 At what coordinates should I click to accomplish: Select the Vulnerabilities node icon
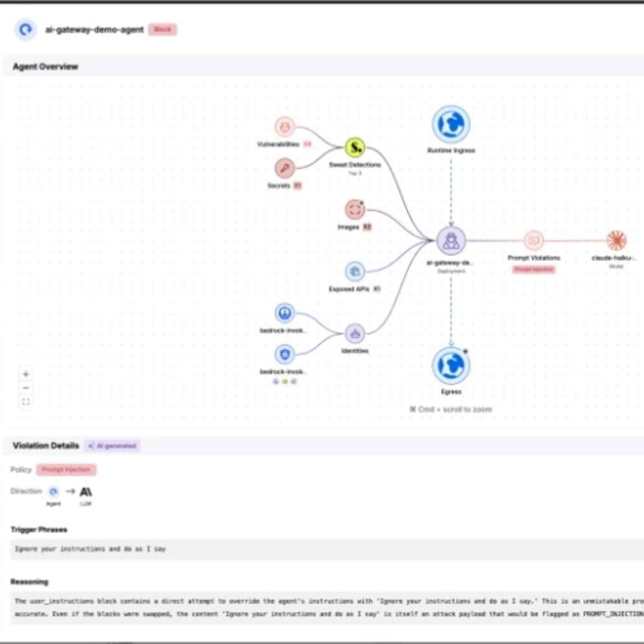click(x=285, y=126)
